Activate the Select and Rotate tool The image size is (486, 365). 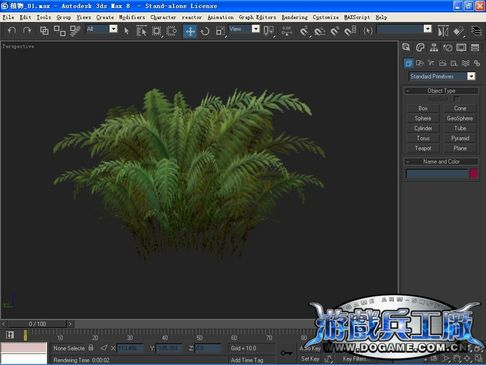[x=205, y=31]
